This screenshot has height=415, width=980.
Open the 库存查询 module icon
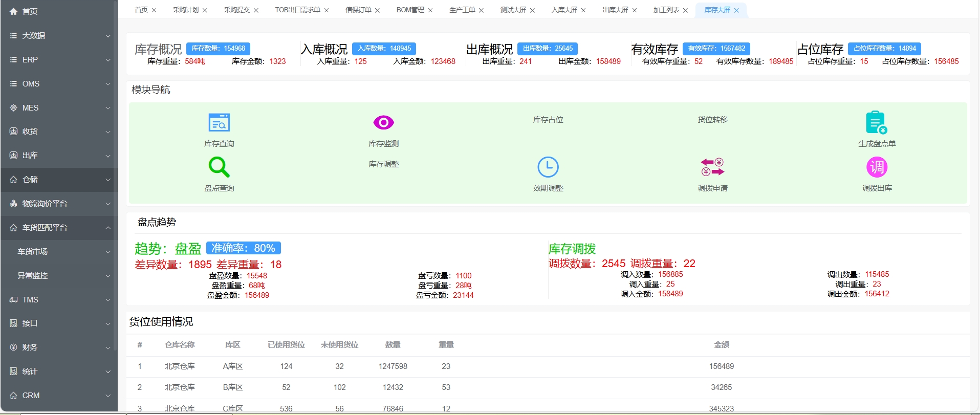click(219, 123)
